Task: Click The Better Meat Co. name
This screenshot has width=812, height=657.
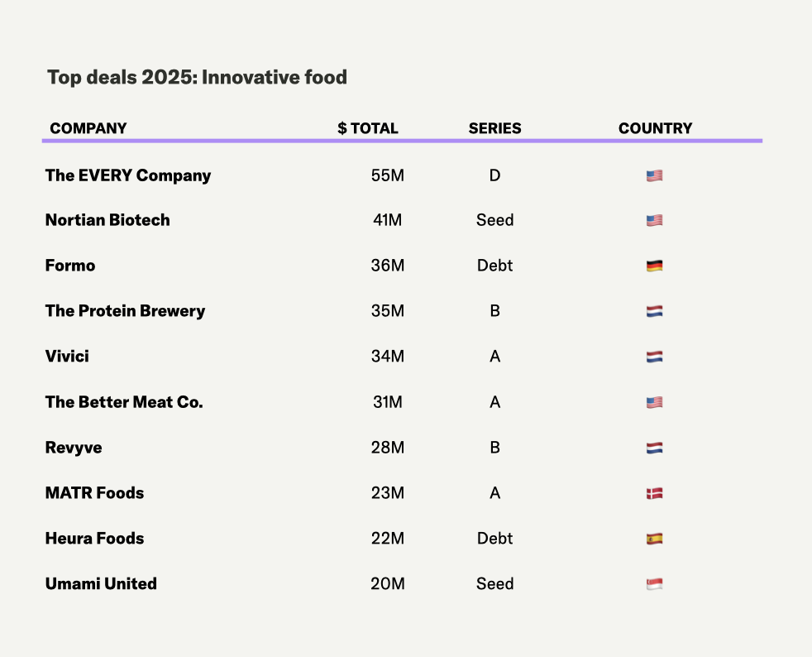Action: tap(124, 402)
